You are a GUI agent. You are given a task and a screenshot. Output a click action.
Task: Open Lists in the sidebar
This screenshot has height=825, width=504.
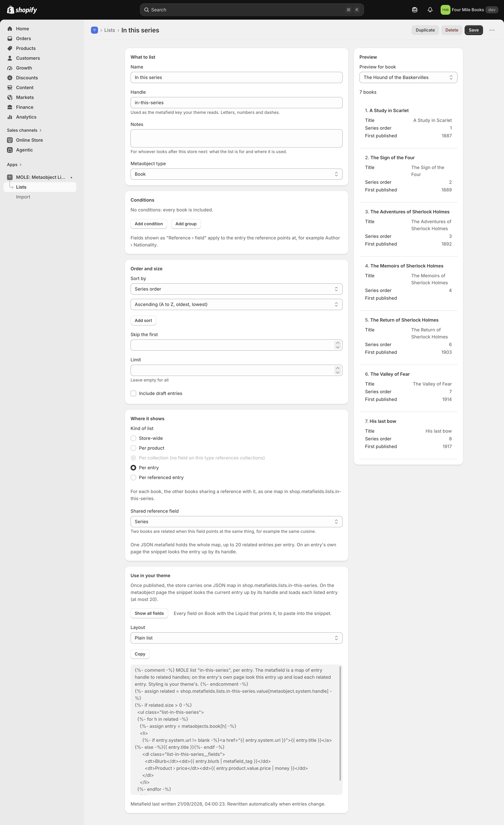(x=40, y=187)
